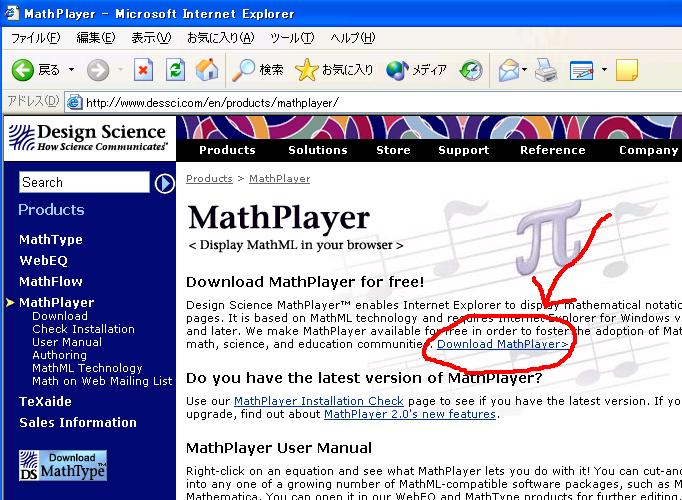The height and width of the screenshot is (500, 682).
Task: Open the MathPlayer Installation Check link
Action: (x=319, y=401)
